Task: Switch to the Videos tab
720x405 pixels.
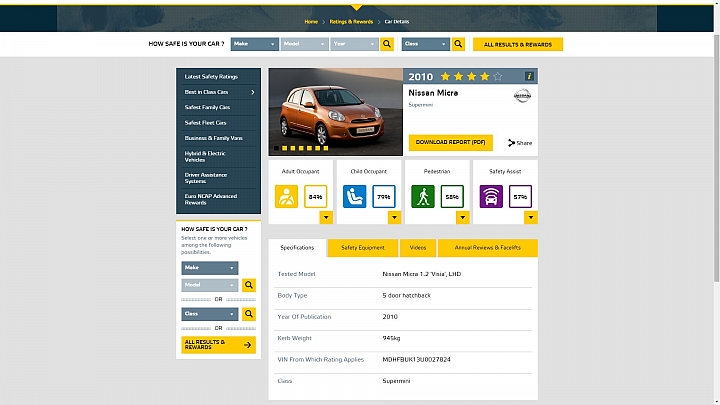Action: [x=418, y=248]
